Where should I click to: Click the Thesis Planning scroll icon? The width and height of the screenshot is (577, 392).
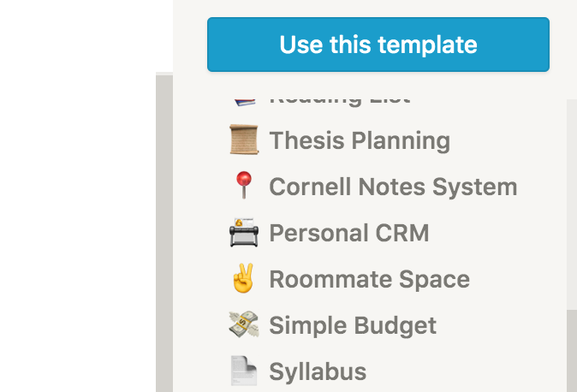(x=244, y=140)
